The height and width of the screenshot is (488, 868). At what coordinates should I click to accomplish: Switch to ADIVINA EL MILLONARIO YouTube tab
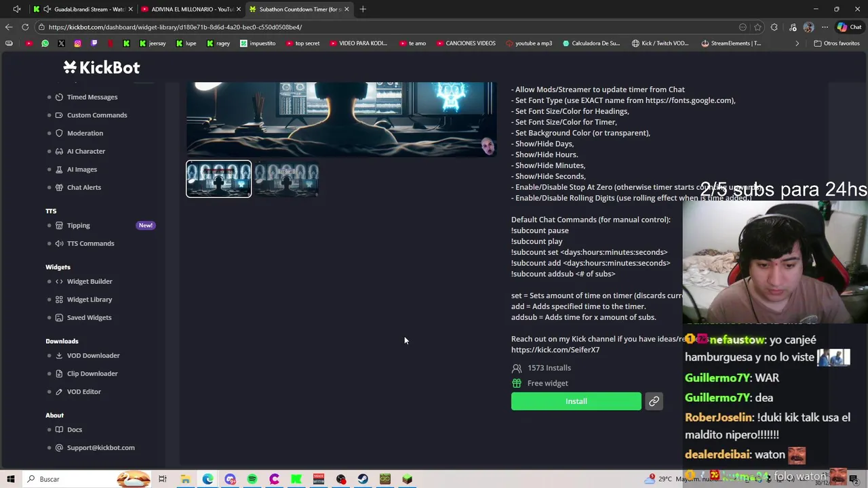191,9
